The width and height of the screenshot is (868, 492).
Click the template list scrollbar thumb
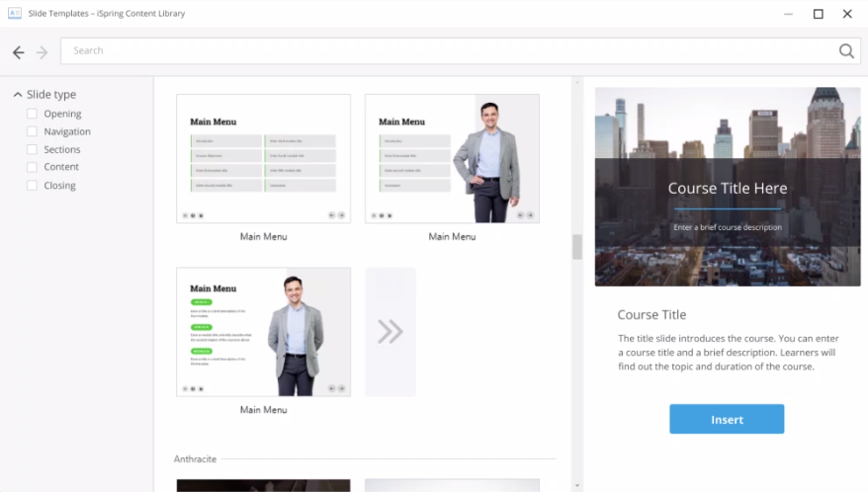(576, 247)
